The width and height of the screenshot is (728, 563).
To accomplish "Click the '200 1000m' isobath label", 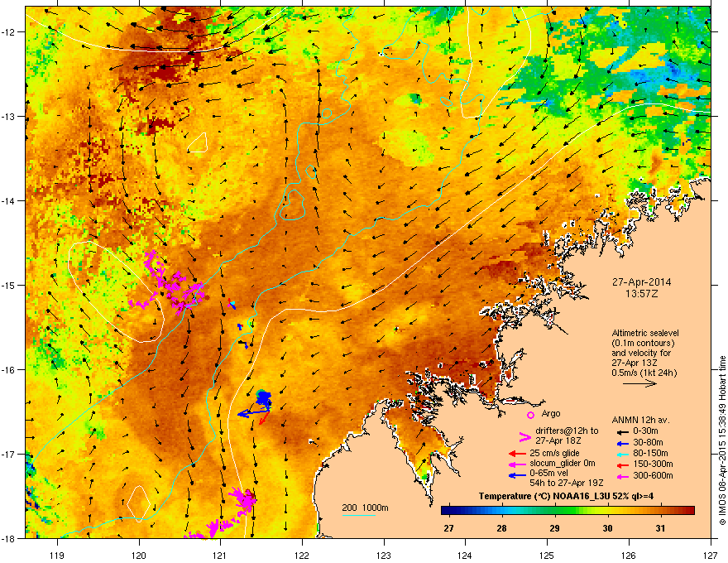I will coord(365,508).
